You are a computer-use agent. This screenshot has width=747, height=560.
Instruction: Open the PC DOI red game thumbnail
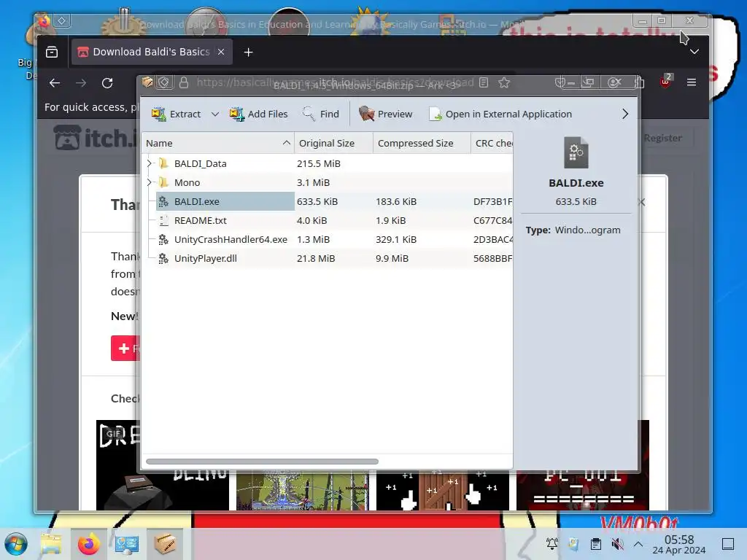pos(583,491)
